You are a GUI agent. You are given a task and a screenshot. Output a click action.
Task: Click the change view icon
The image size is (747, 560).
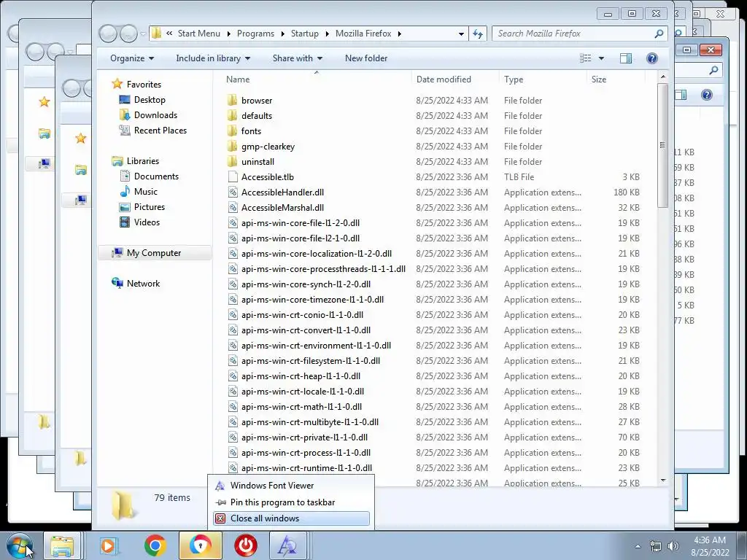(x=586, y=58)
